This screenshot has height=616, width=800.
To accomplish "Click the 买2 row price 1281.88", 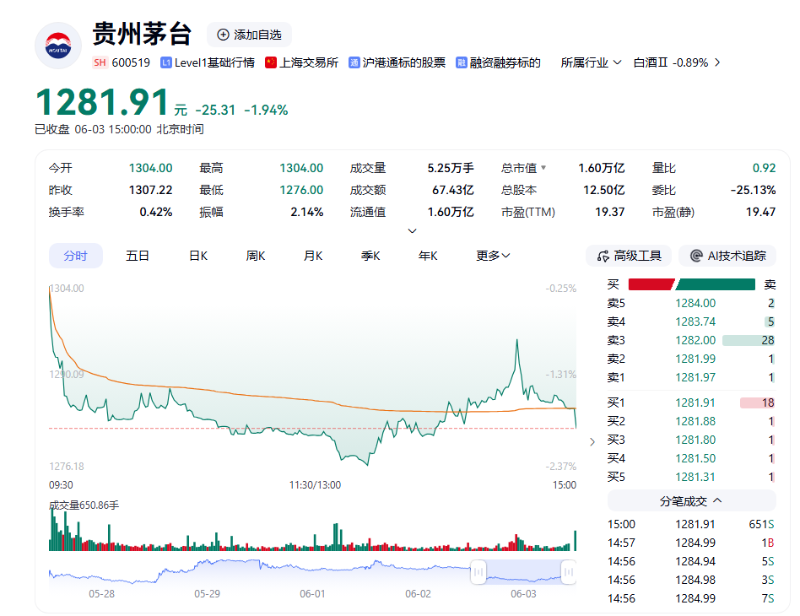I will coord(695,421).
